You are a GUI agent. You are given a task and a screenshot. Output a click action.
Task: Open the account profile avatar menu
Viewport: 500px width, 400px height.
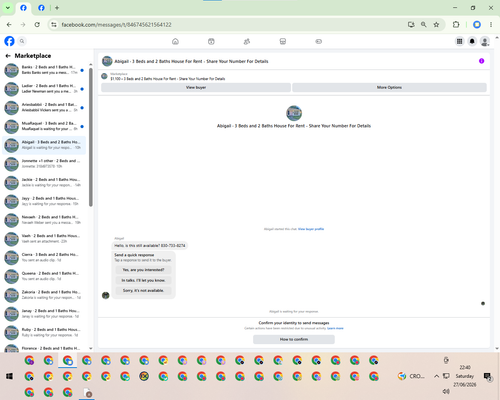pyautogui.click(x=485, y=41)
